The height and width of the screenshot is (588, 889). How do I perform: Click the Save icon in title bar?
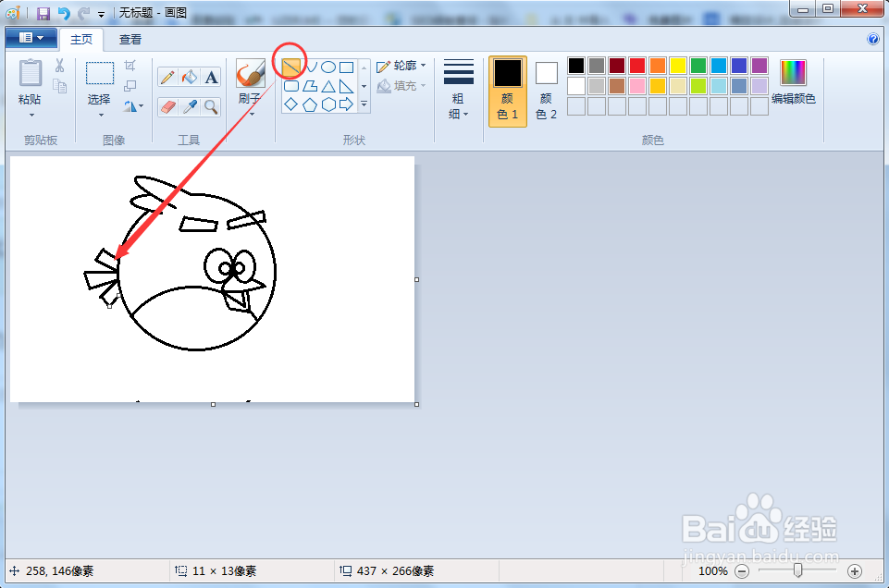click(x=43, y=13)
